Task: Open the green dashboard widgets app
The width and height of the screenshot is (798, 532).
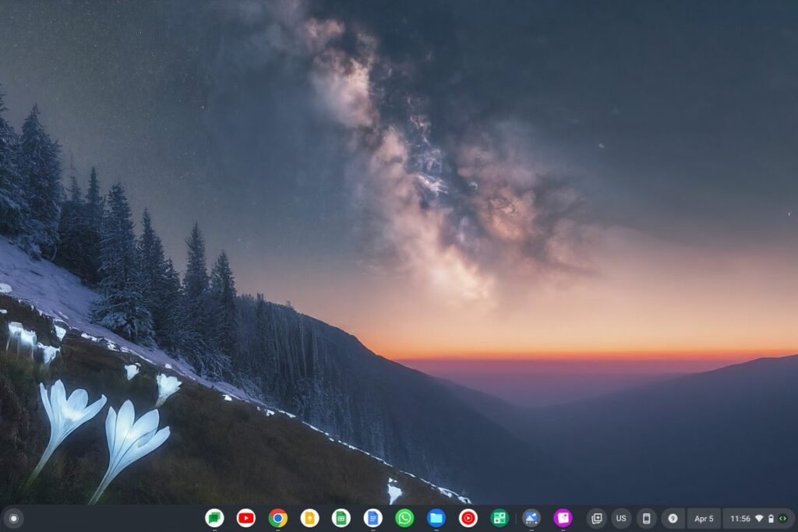Action: 500,518
